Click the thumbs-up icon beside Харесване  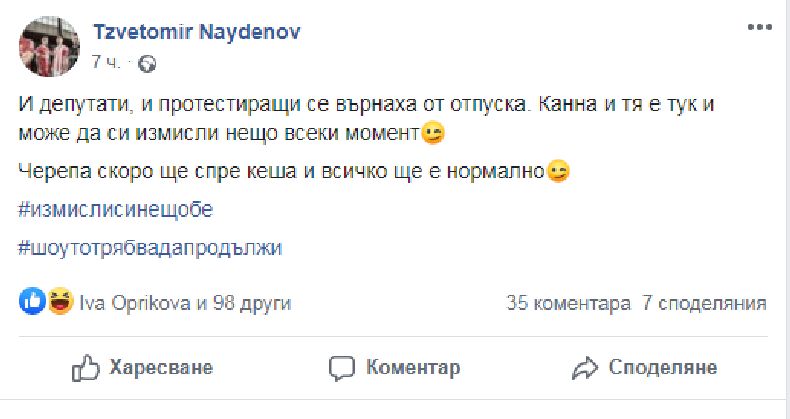tap(85, 368)
